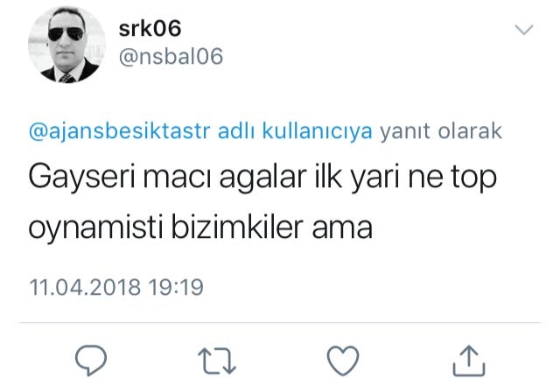Tap the display name srk06
560x392 pixels.
pyautogui.click(x=150, y=29)
